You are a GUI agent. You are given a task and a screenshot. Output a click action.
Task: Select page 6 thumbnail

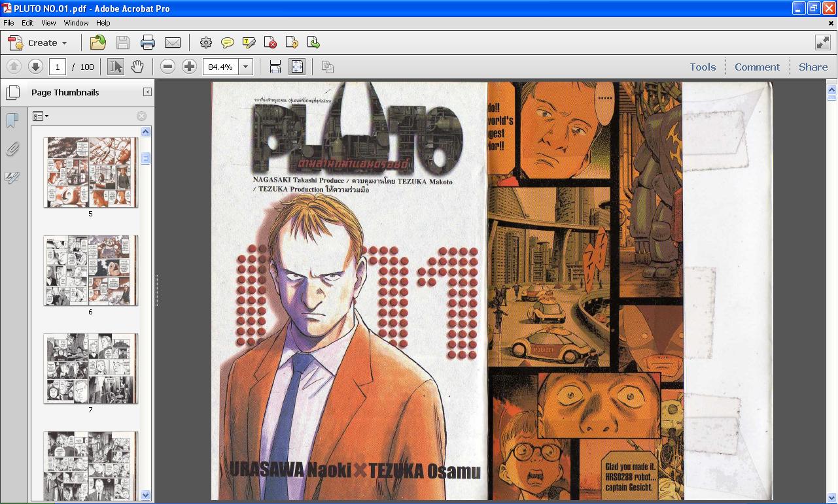tap(91, 271)
